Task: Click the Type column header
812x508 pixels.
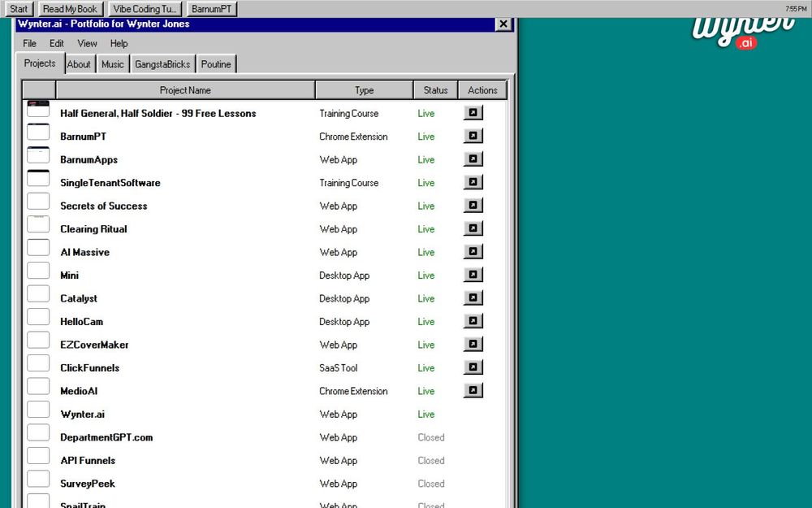Action: (364, 90)
